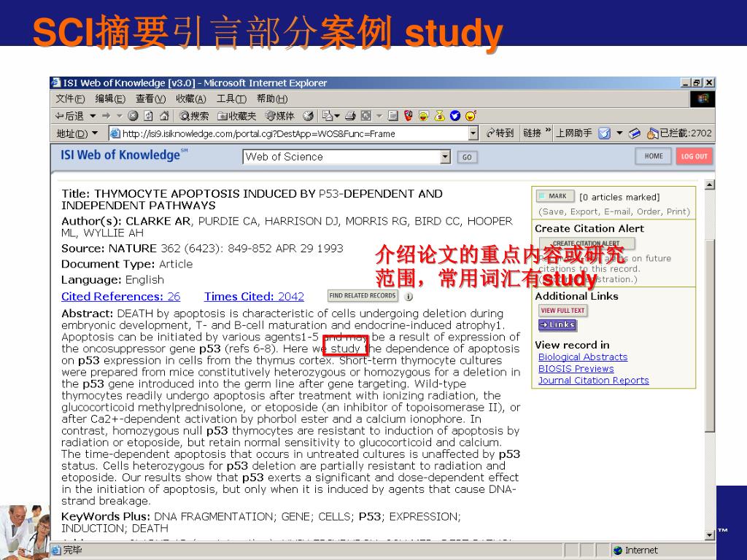The height and width of the screenshot is (560, 747).
Task: Click the CREATE CITATION ALERT button
Action: 587,244
